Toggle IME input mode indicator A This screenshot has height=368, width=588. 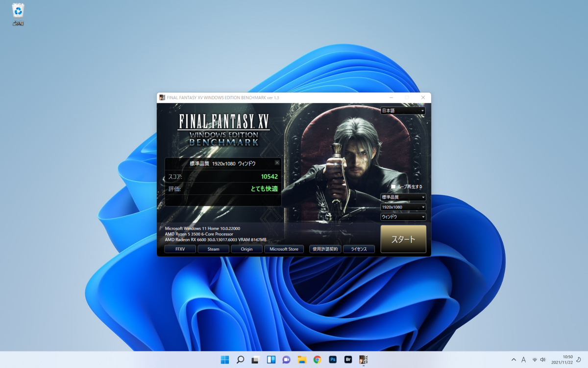pyautogui.click(x=523, y=360)
